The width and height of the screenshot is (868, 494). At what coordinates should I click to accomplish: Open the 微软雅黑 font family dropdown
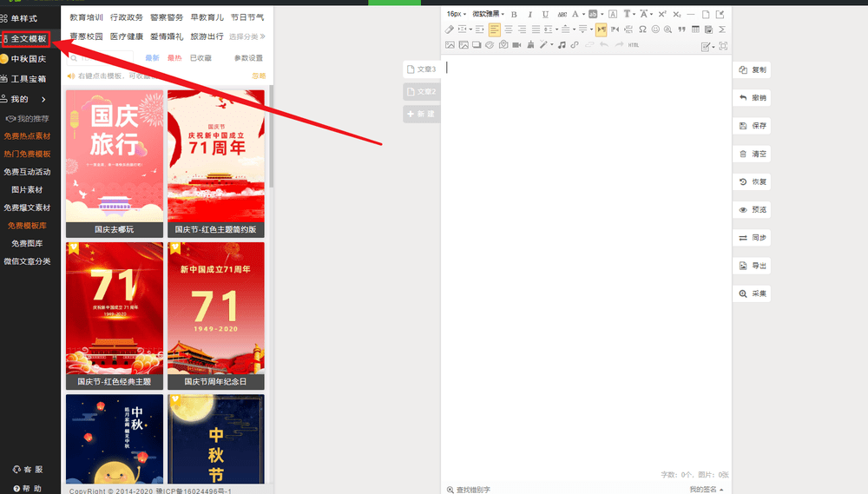coord(488,14)
